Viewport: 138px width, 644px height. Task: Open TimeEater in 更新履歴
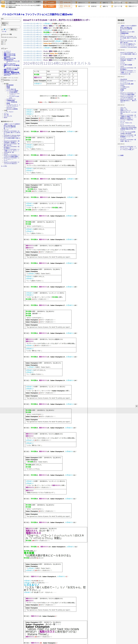point(123,89)
